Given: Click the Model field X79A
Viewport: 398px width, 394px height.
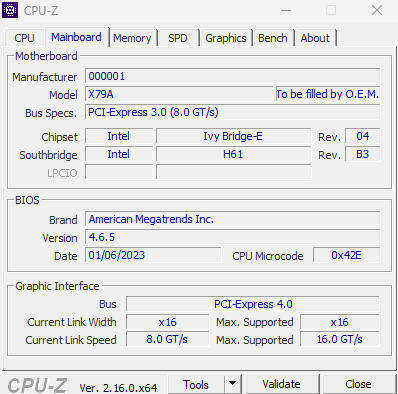Looking at the screenshot, I should [179, 95].
